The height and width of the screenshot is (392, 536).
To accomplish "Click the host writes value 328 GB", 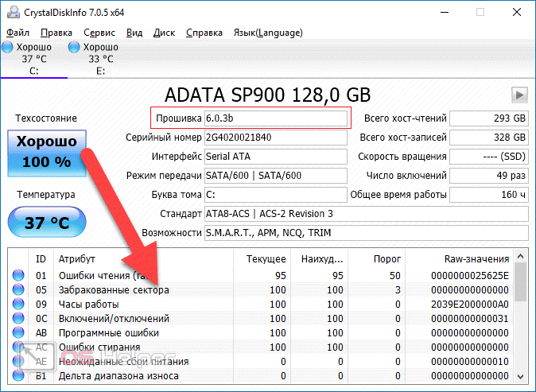I will coord(489,138).
